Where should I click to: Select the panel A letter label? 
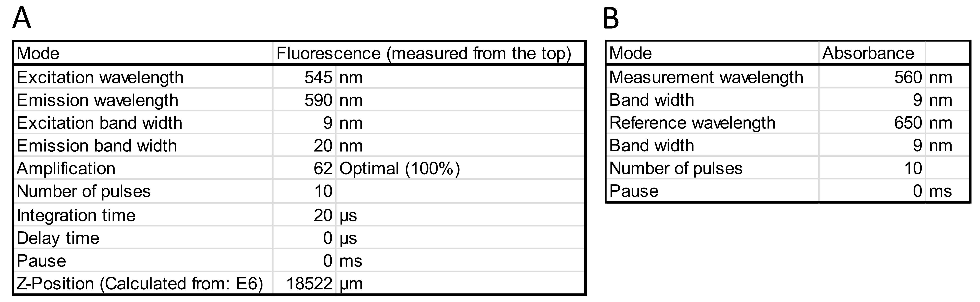(x=21, y=18)
